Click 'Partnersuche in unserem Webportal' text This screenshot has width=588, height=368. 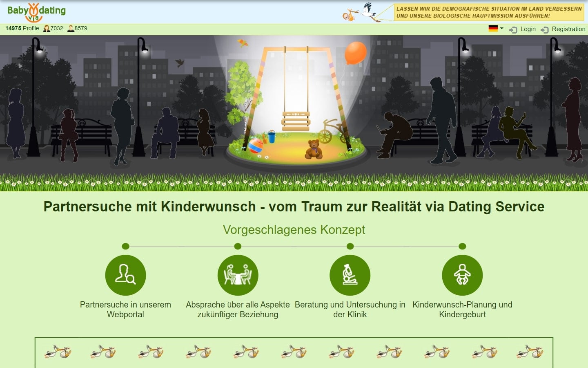[x=125, y=310]
